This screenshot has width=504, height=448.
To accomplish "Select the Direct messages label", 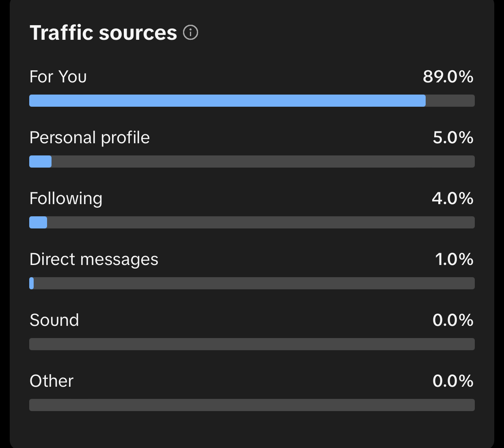I will tap(94, 260).
